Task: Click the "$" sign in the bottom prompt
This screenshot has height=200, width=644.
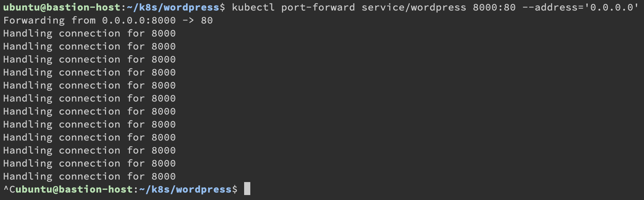Action: pos(235,189)
